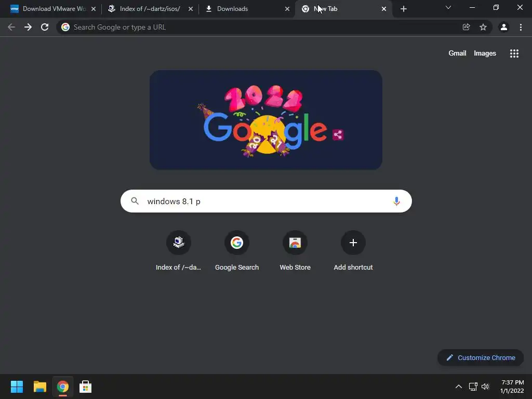Click the 2022 Google doodle image
The height and width of the screenshot is (399, 532).
[x=266, y=120]
